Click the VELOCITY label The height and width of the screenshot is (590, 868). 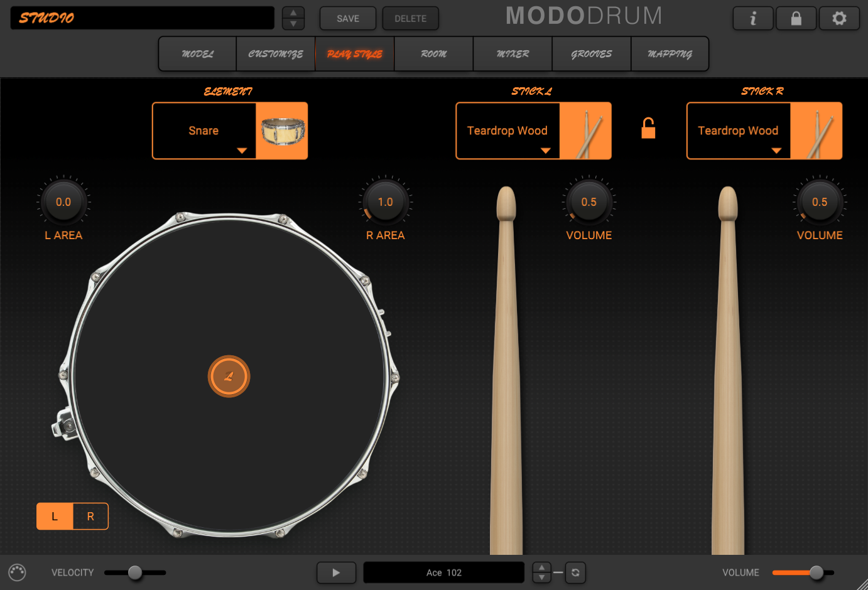point(73,572)
